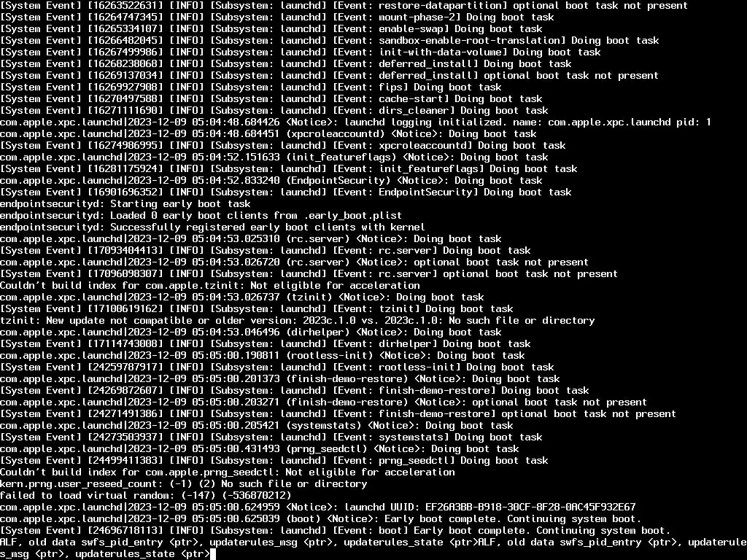The image size is (747, 560).
Task: Click the white block cursor at end
Action: 213,554
